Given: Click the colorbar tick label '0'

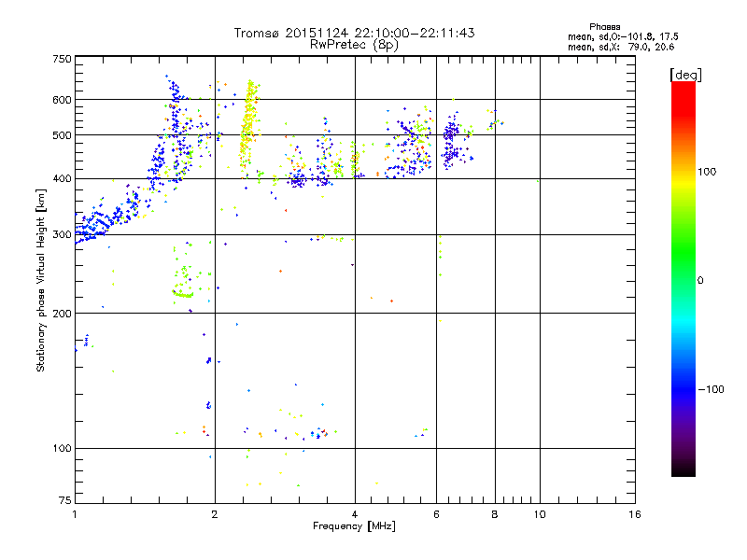Looking at the screenshot, I should [x=700, y=281].
